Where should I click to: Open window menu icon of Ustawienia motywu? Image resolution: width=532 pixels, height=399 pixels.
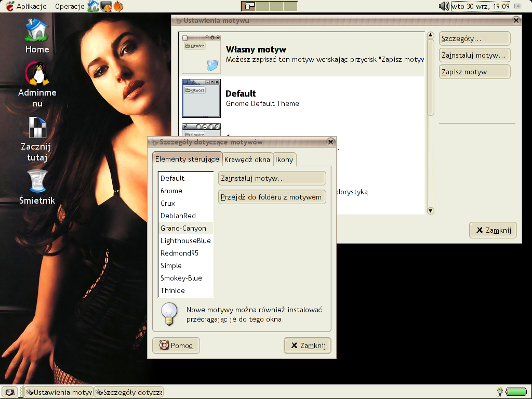(177, 20)
